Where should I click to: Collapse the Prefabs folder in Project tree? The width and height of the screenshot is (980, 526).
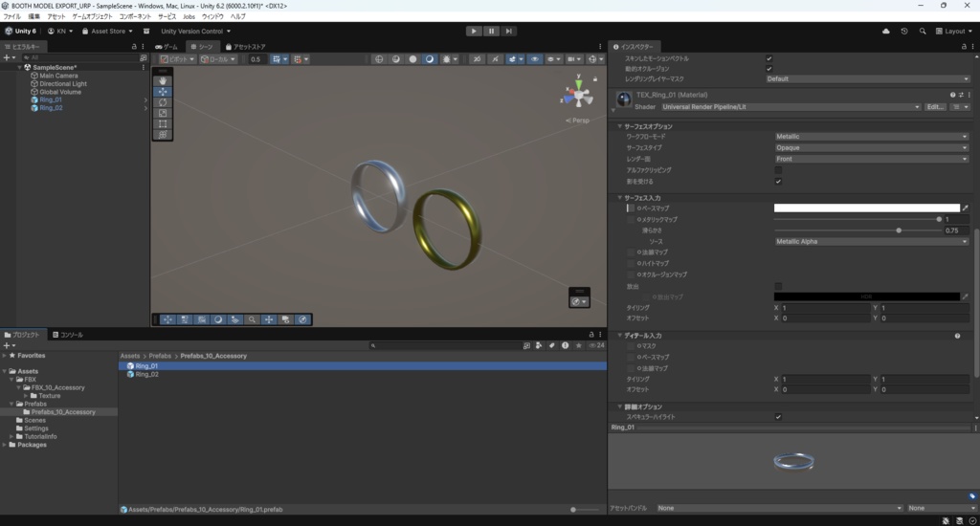tap(11, 405)
